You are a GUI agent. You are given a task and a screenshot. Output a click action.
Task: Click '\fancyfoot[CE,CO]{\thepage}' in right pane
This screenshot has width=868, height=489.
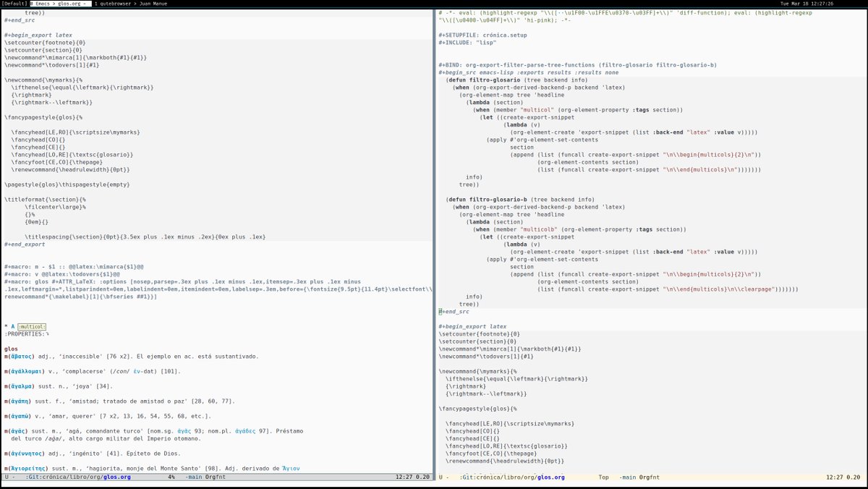pos(497,453)
